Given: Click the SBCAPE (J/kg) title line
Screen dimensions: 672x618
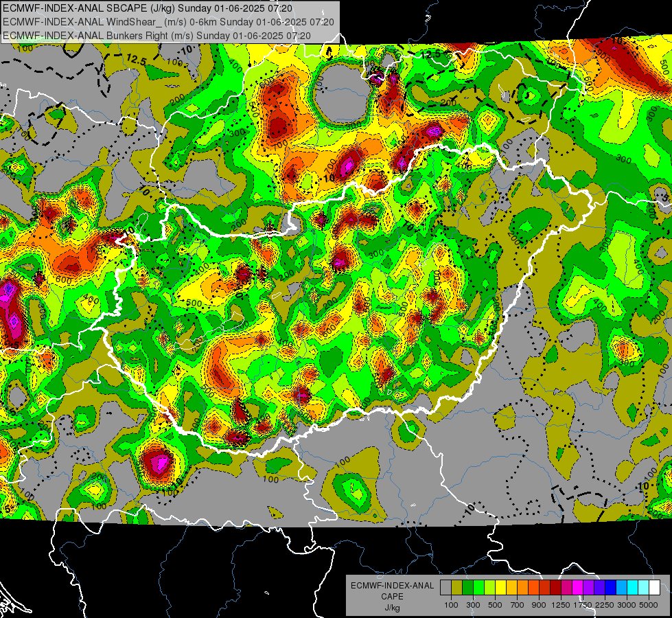Looking at the screenshot, I should point(148,8).
